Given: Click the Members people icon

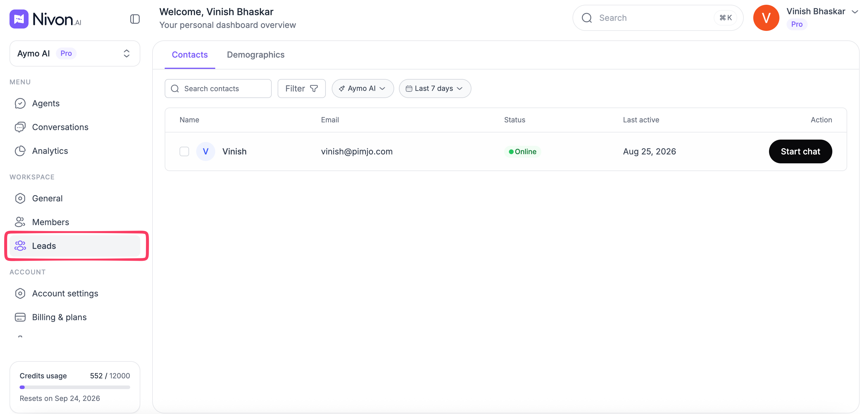Looking at the screenshot, I should (x=20, y=222).
